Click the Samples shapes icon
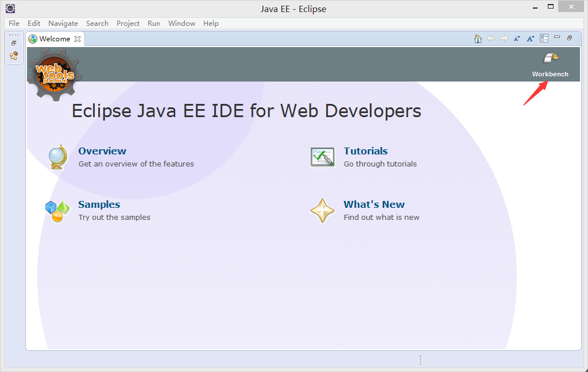 coord(57,211)
